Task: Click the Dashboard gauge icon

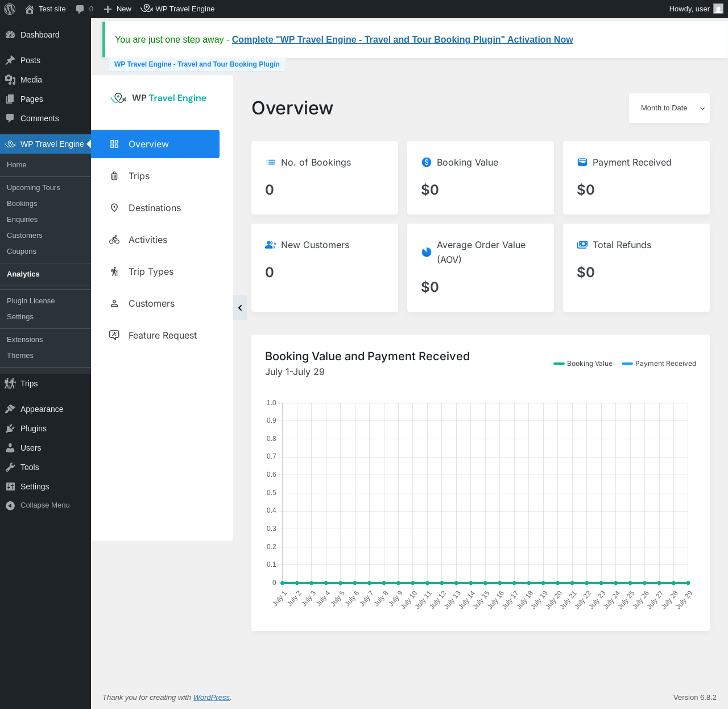Action: [10, 35]
